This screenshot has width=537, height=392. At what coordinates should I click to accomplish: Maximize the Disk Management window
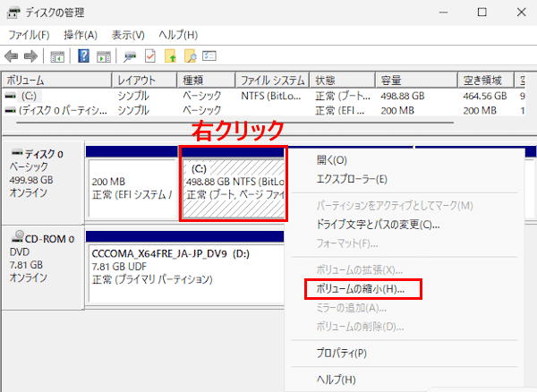482,13
